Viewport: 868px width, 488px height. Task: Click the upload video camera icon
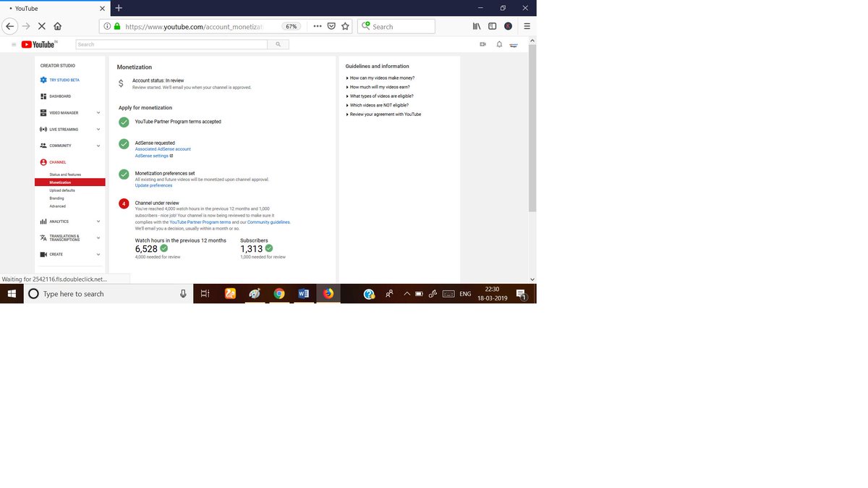482,44
